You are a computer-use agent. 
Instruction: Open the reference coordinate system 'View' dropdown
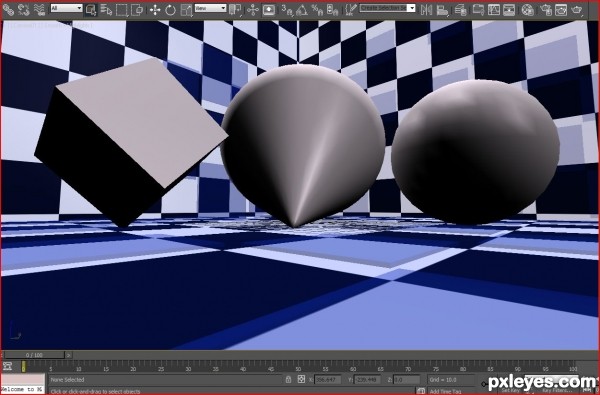click(210, 8)
